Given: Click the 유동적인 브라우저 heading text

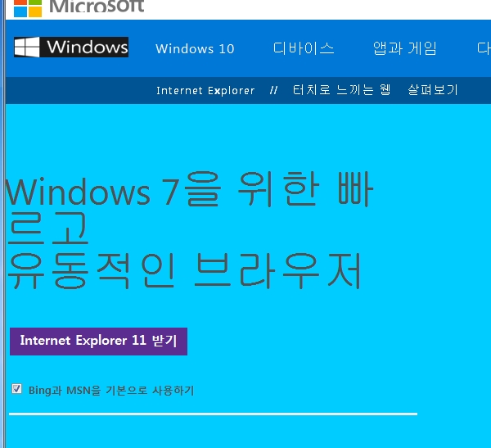Looking at the screenshot, I should (x=184, y=271).
